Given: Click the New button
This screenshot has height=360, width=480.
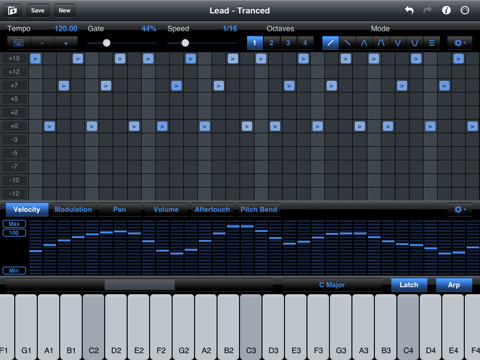Looking at the screenshot, I should (x=64, y=10).
